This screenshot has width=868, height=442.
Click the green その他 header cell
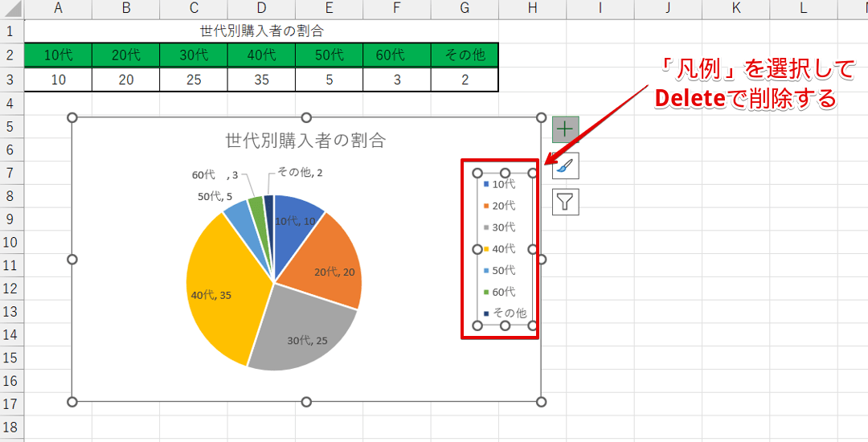point(465,55)
